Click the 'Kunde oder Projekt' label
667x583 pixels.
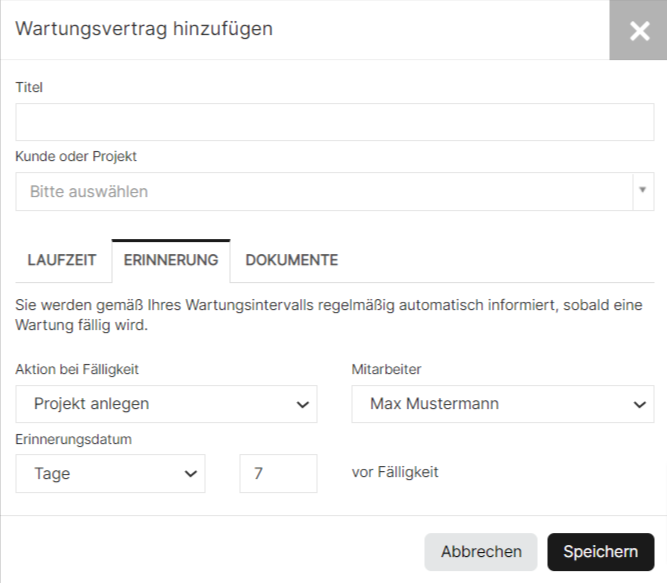76,156
